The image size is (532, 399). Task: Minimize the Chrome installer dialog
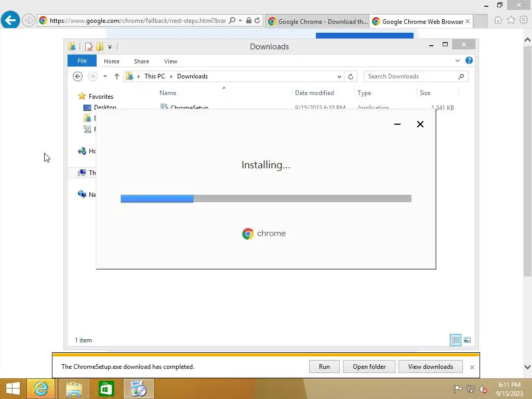pos(397,124)
